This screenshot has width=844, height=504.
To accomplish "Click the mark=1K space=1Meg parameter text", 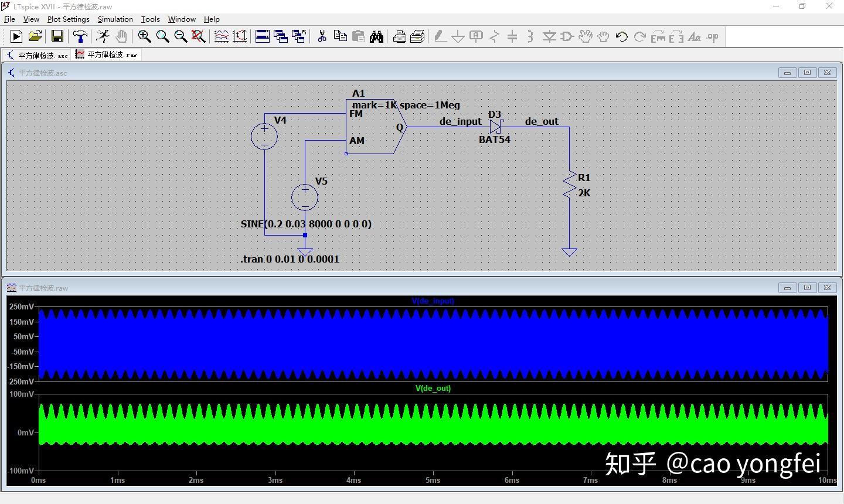I will [406, 105].
